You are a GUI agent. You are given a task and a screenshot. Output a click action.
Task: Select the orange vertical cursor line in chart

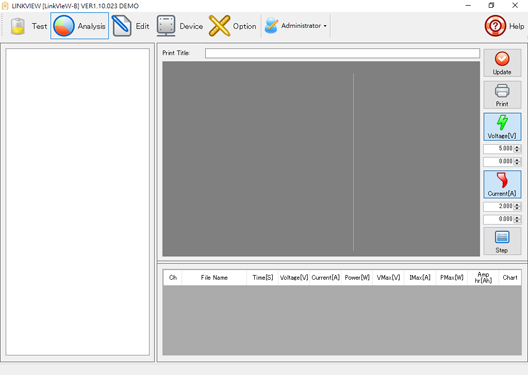pyautogui.click(x=353, y=162)
